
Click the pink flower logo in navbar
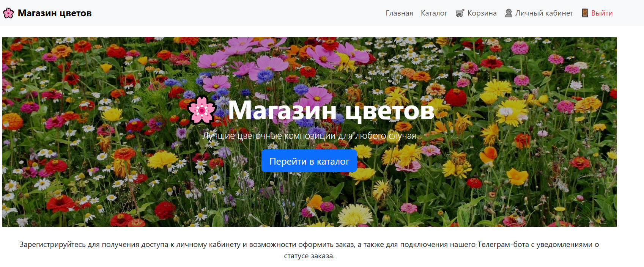pyautogui.click(x=8, y=13)
